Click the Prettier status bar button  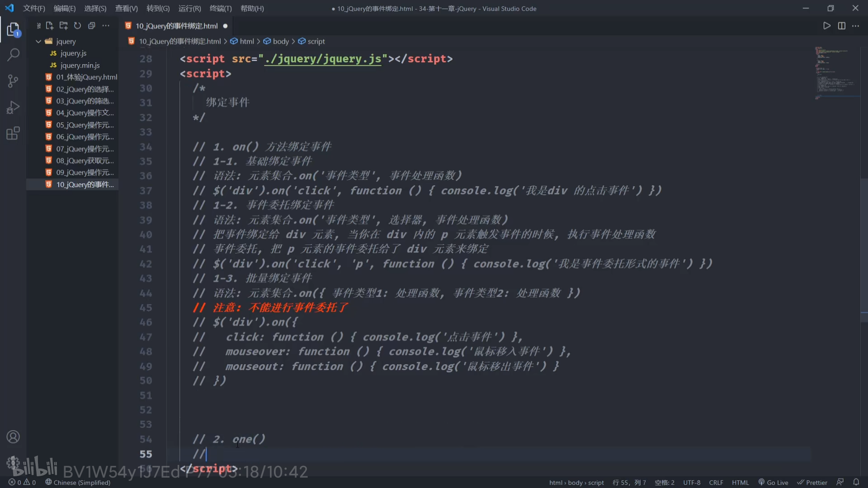pyautogui.click(x=812, y=482)
